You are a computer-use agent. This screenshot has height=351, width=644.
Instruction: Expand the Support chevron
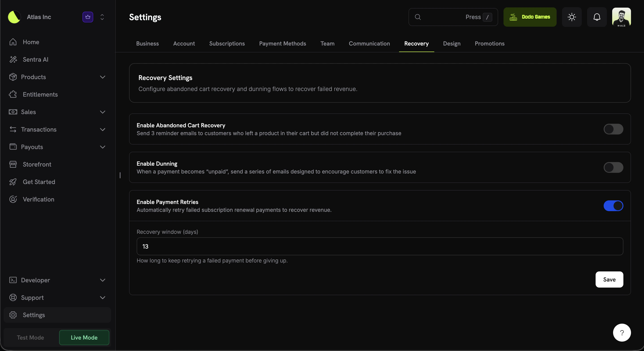pos(102,298)
